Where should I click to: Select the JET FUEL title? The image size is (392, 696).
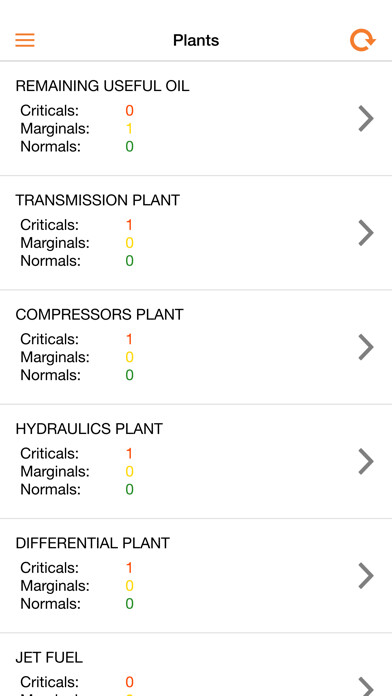(x=49, y=657)
